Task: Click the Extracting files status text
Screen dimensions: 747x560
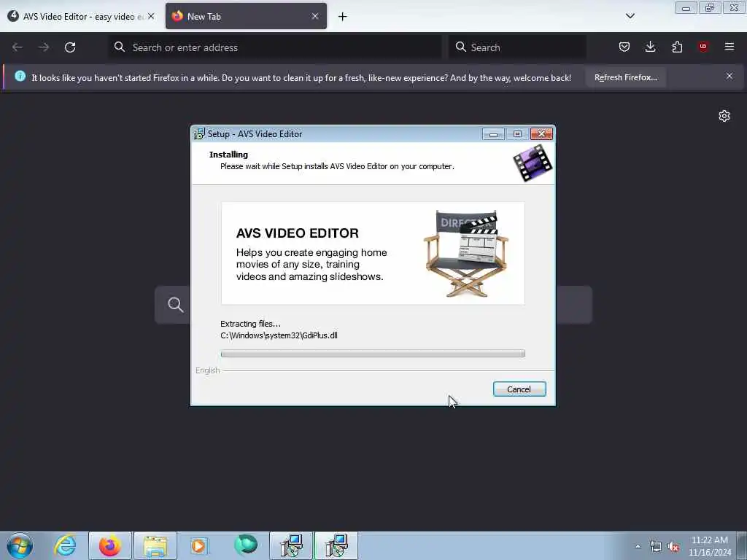Action: (250, 324)
